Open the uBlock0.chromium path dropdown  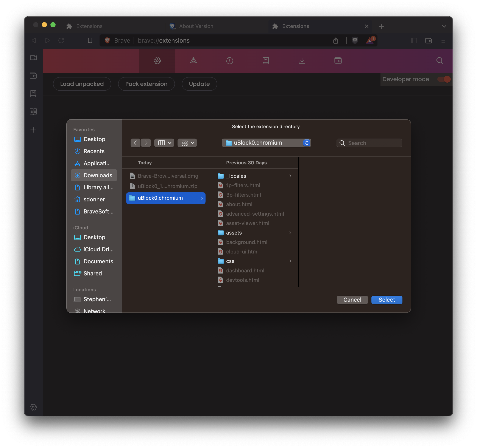pos(307,143)
